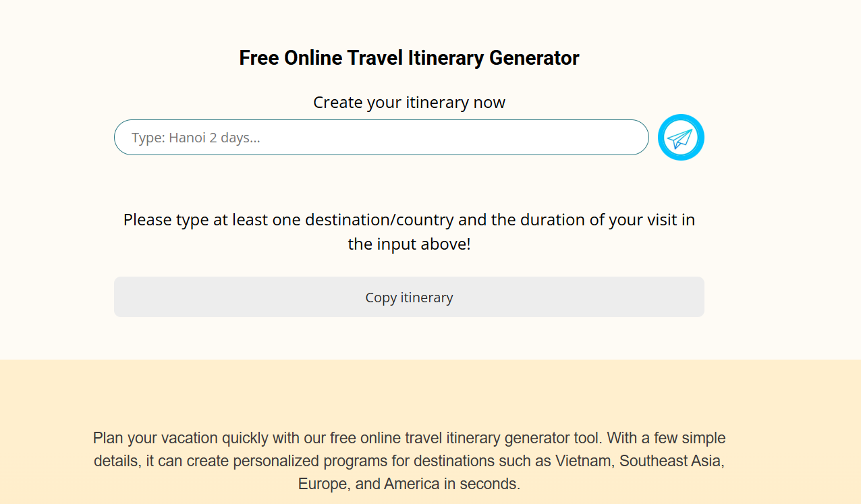Click 'the input above!' instruction line

point(409,244)
